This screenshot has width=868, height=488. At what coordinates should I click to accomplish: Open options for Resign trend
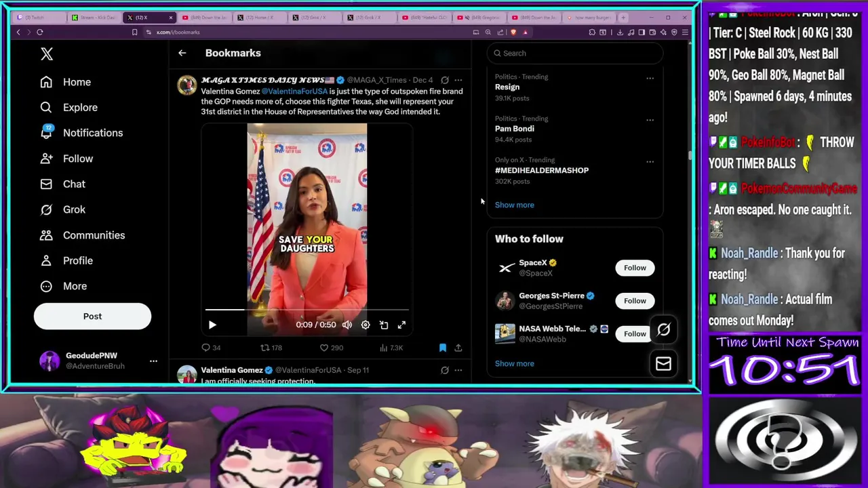pyautogui.click(x=650, y=78)
